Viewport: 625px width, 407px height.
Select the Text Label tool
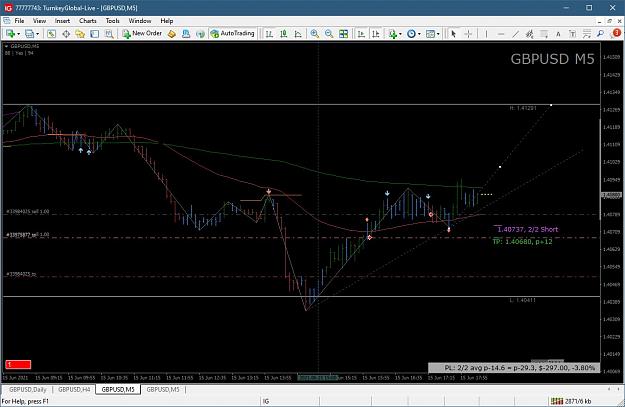point(572,34)
